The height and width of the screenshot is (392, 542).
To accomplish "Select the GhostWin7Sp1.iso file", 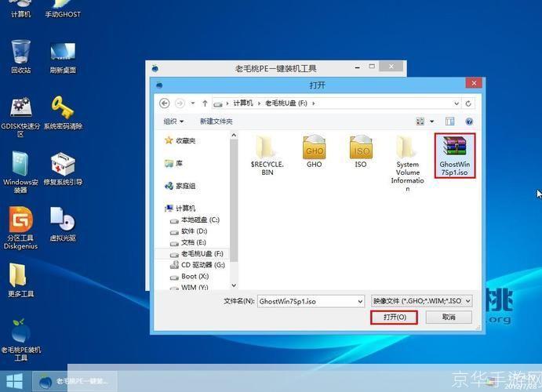I will [x=455, y=155].
